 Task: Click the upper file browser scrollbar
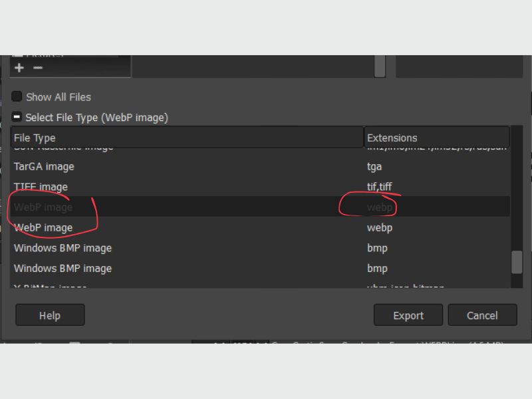(380, 66)
